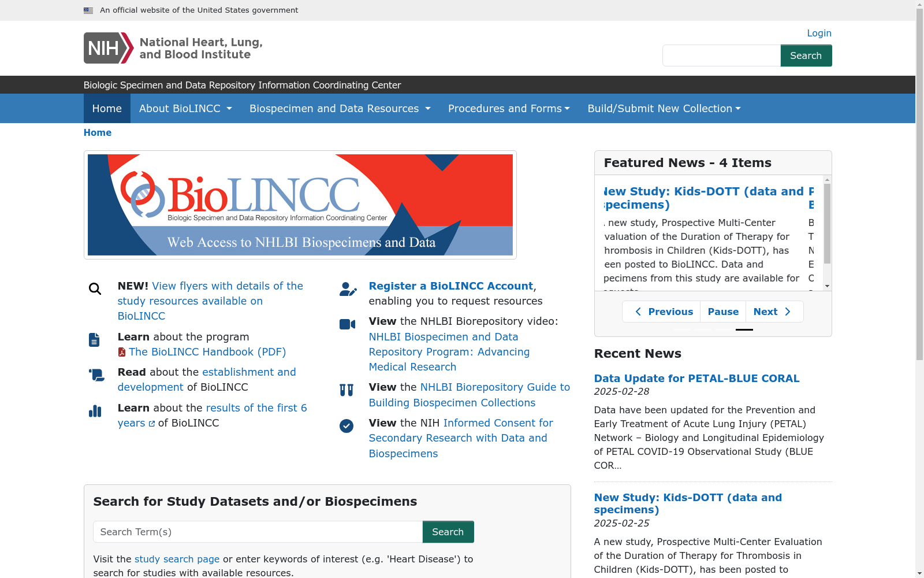Open the Data Update for PETAL-BLUE CORAL article
Screen dimensions: 924x578
(697, 379)
